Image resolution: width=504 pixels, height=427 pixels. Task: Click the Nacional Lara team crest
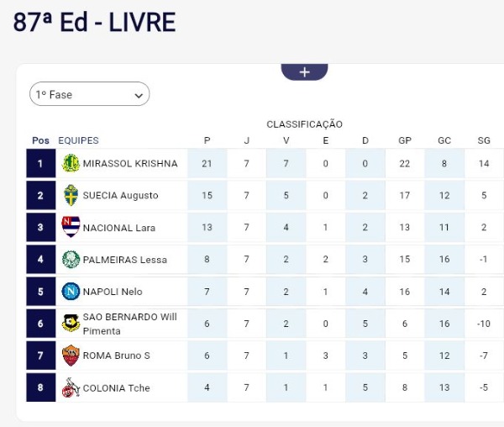71,228
